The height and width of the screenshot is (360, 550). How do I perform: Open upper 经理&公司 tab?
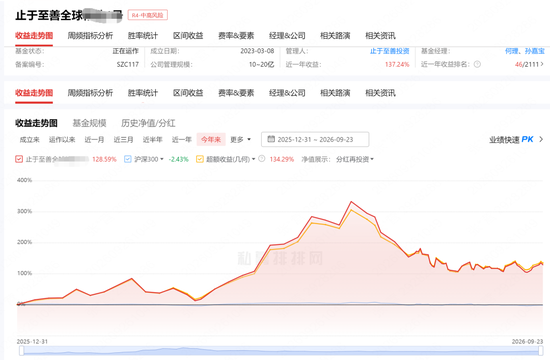pyautogui.click(x=287, y=35)
